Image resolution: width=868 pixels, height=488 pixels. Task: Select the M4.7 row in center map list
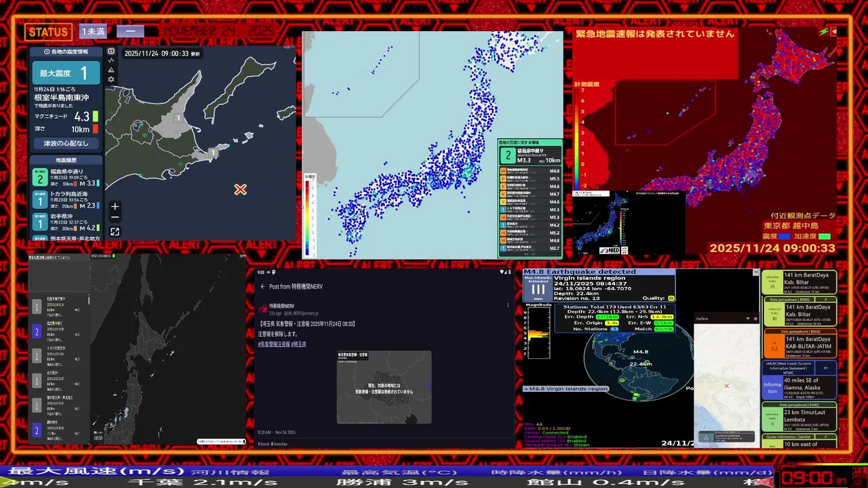530,195
